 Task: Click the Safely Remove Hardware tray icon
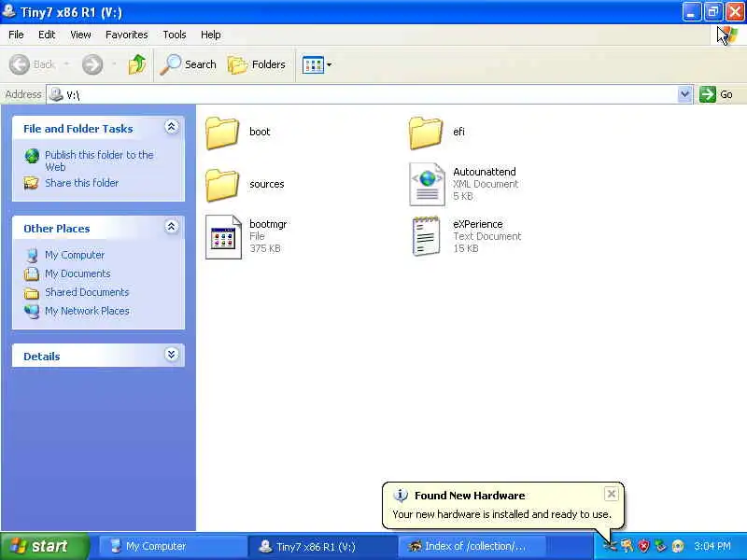660,546
